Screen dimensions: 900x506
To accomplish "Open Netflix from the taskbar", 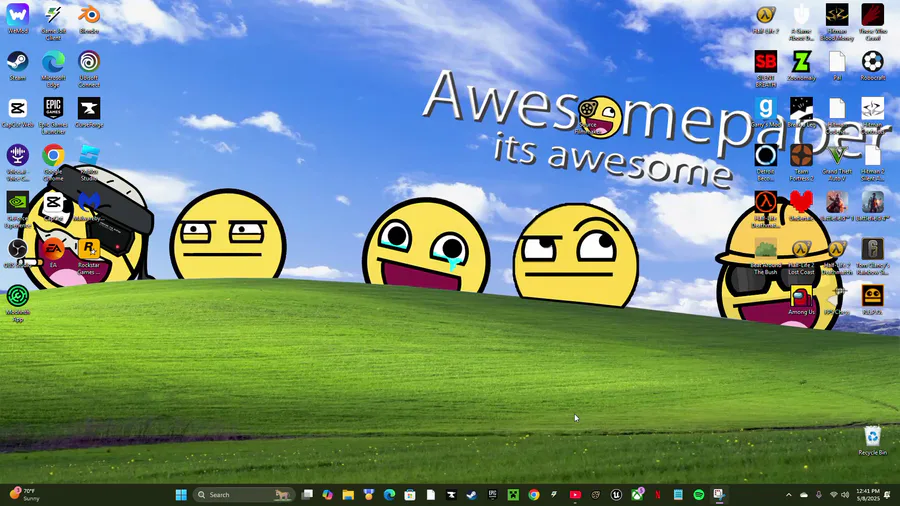I will [658, 495].
